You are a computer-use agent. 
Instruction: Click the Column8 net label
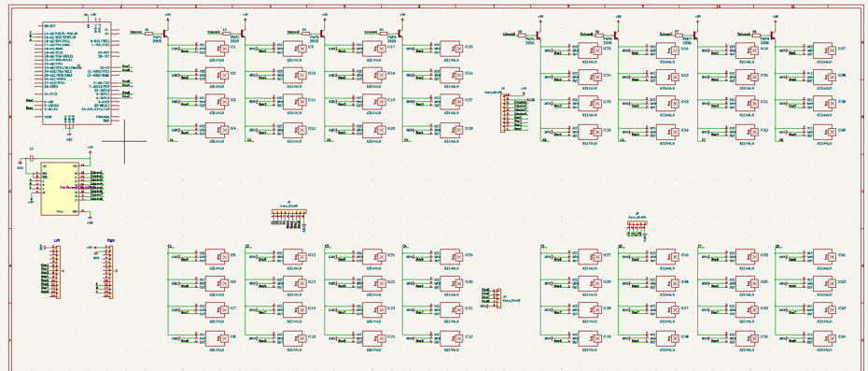(744, 35)
